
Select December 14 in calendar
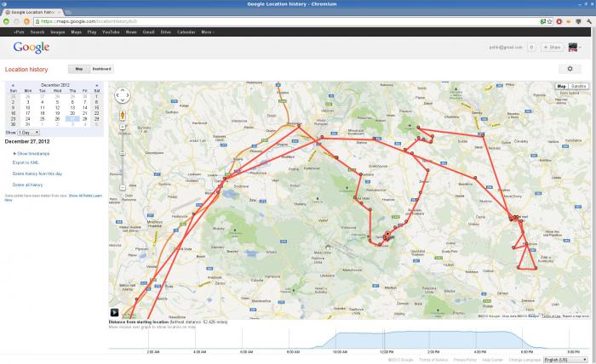click(85, 108)
